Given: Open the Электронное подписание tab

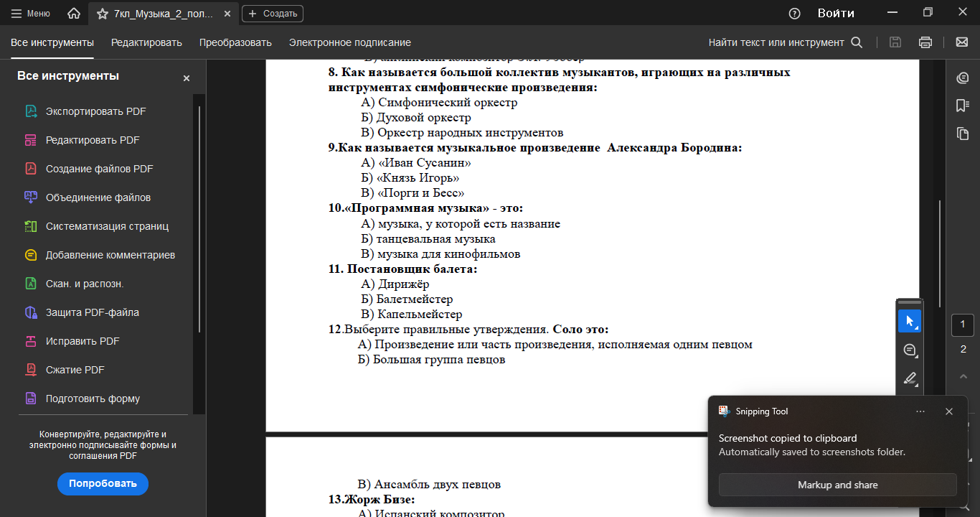Looking at the screenshot, I should pyautogui.click(x=350, y=42).
